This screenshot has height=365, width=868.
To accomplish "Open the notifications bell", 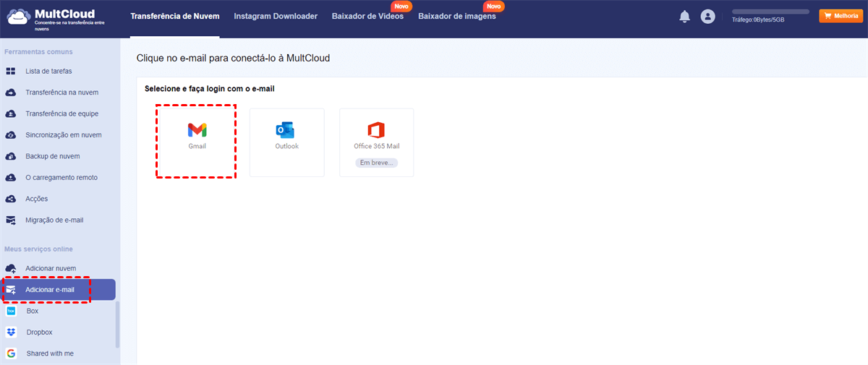I will (x=684, y=17).
